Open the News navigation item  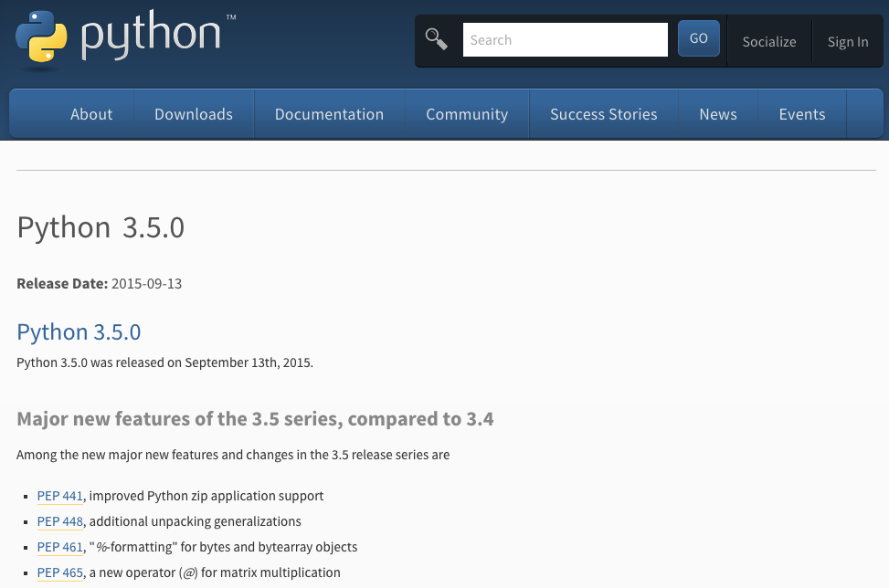tap(718, 114)
